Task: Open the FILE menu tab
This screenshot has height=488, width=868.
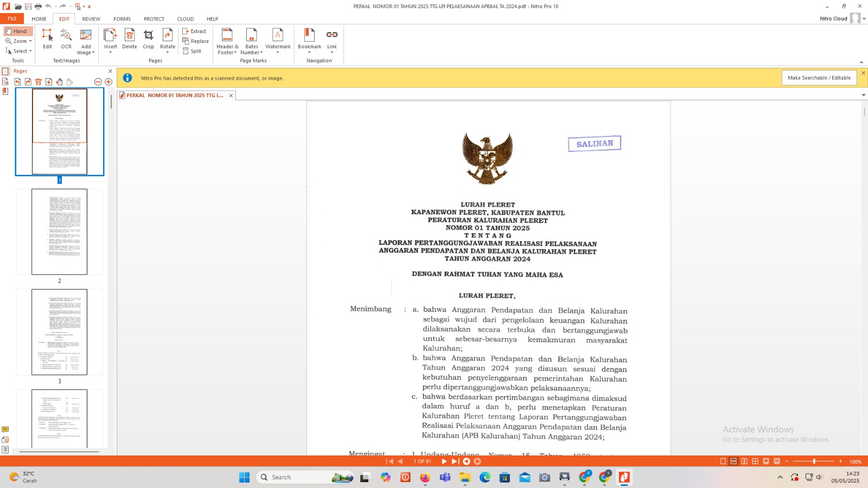Action: pyautogui.click(x=12, y=18)
